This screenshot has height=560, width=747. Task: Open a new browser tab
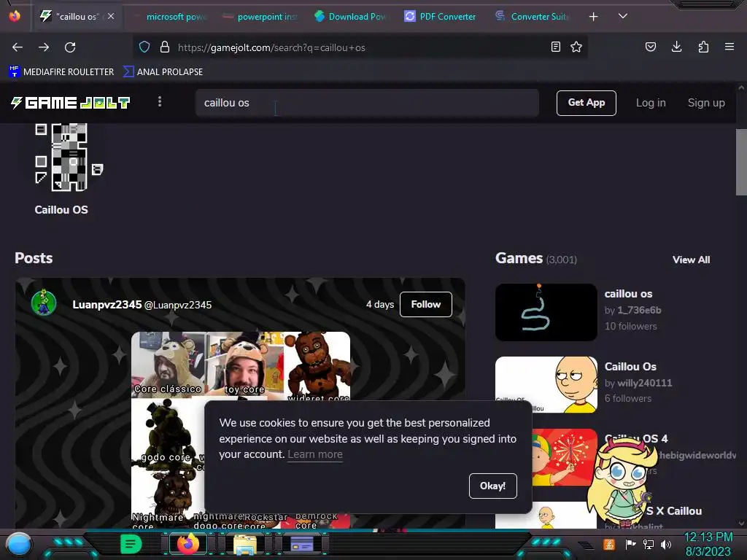click(593, 17)
